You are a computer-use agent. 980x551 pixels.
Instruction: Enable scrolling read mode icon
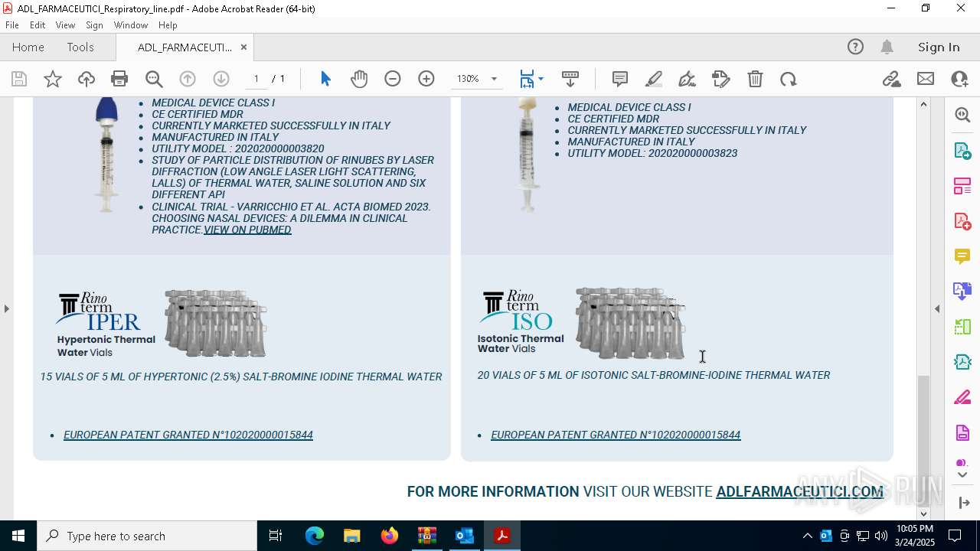(570, 79)
